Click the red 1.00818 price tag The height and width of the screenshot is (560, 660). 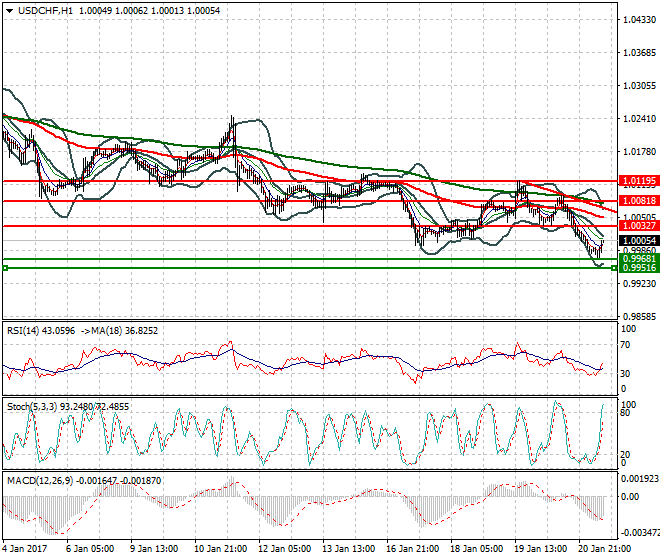pos(637,201)
